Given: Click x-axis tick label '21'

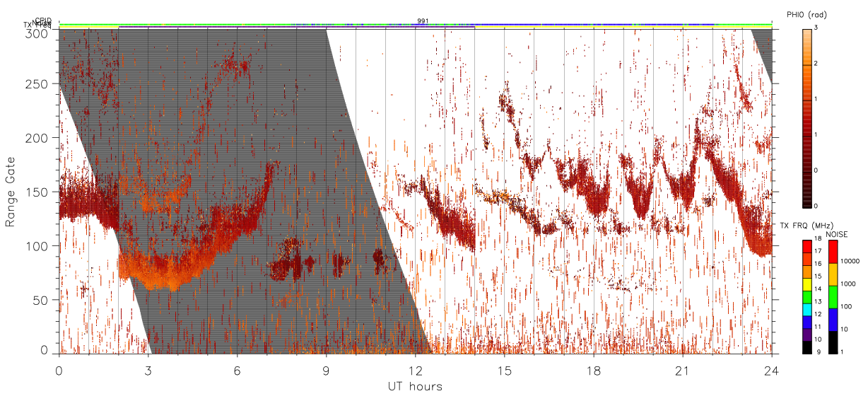Looking at the screenshot, I should click(x=683, y=371).
